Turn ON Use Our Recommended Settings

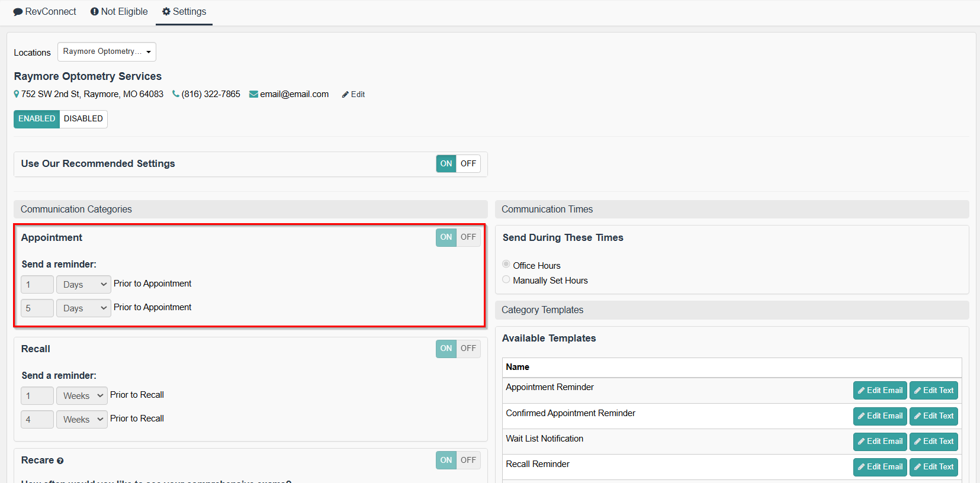click(446, 164)
